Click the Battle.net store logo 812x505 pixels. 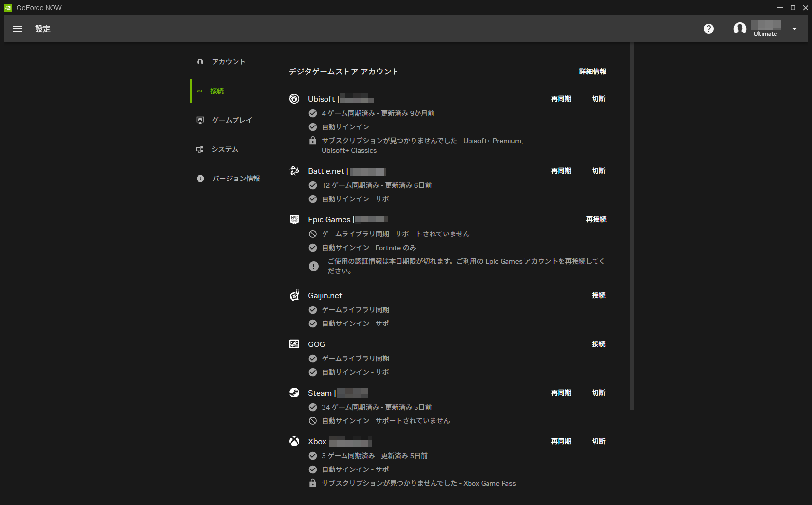(x=294, y=170)
